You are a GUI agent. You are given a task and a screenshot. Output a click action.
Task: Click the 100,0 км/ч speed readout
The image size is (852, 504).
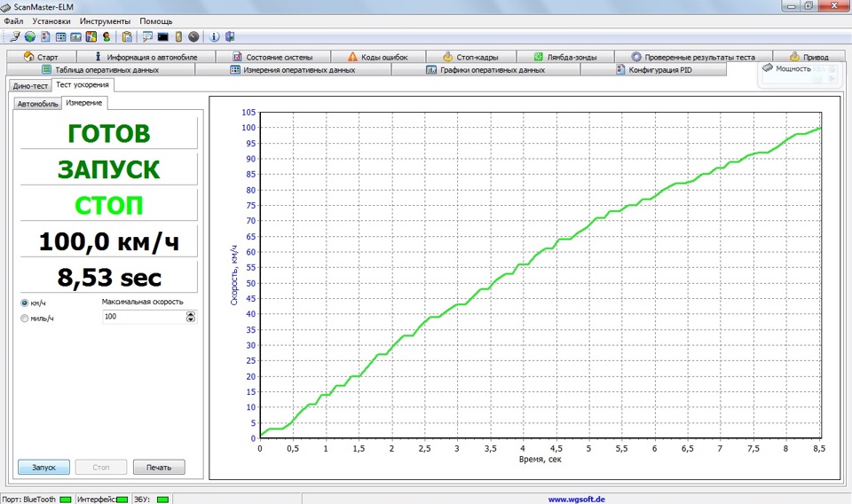tap(108, 242)
